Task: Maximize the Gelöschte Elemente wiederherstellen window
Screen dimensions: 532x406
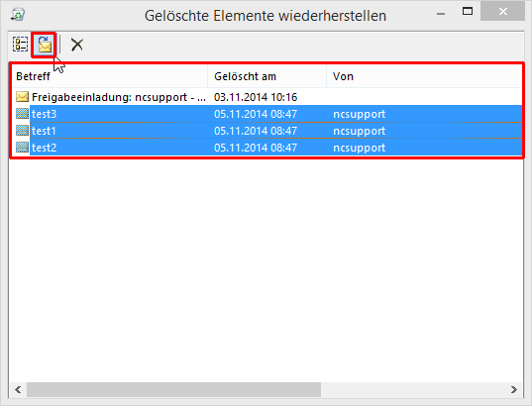Action: tap(468, 11)
